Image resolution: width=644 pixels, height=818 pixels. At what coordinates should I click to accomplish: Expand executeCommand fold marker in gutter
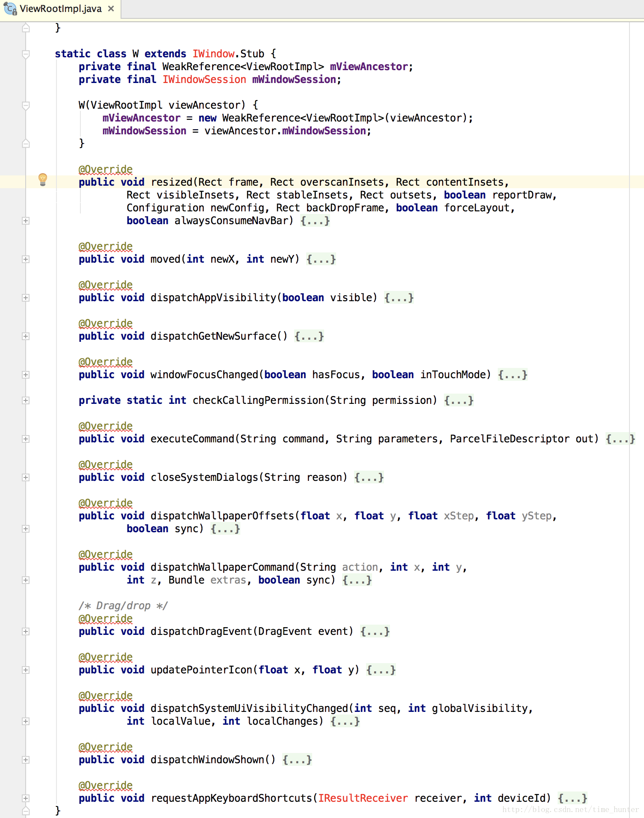click(x=26, y=439)
